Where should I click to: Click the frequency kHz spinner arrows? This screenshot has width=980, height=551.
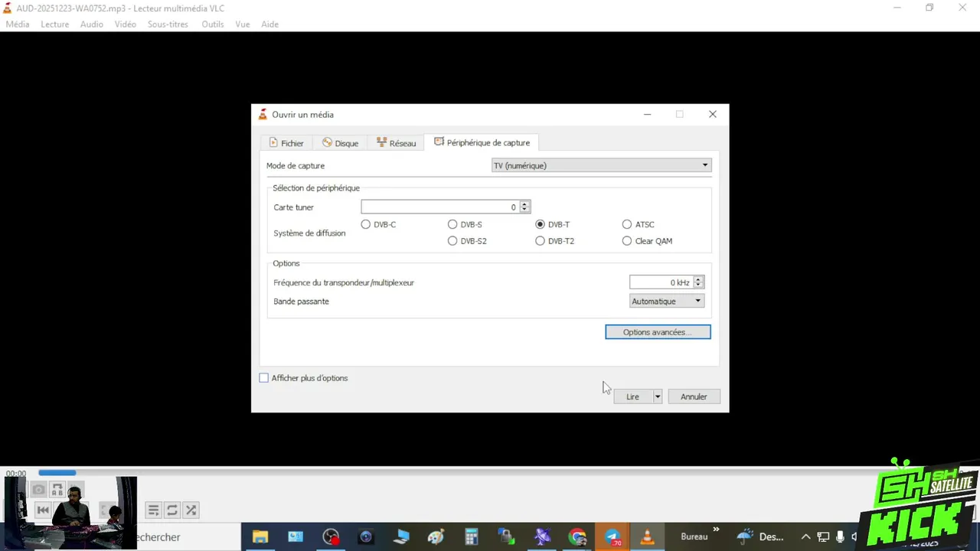pos(698,282)
